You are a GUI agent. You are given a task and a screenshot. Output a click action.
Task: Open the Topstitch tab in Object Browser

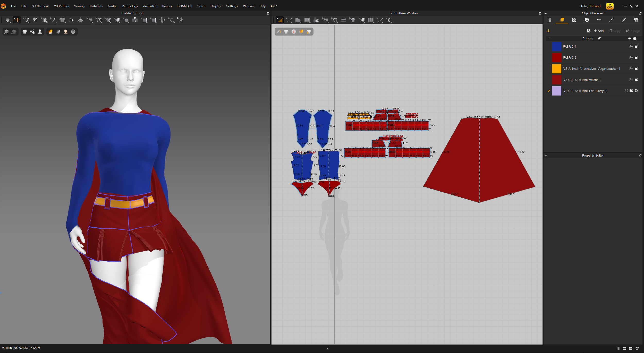(611, 20)
